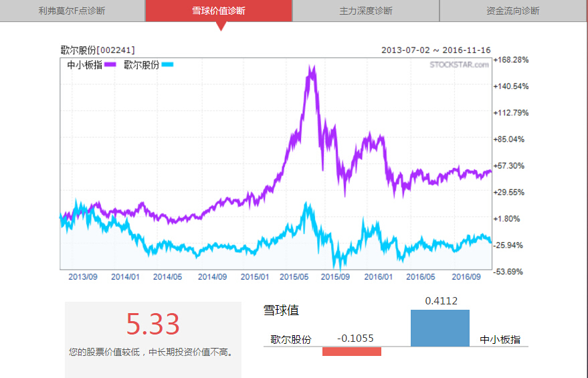Click the 2015/09 date label
588x378 pixels.
(x=335, y=277)
